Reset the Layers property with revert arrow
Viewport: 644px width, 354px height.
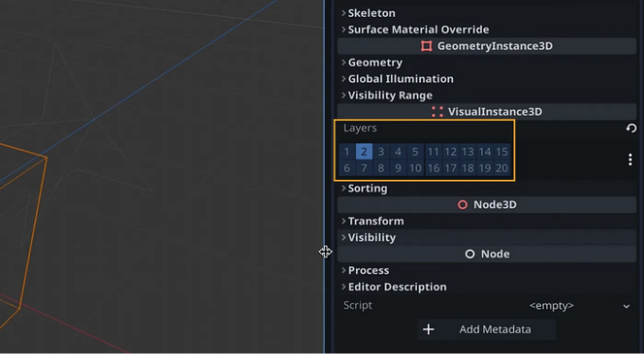click(x=631, y=128)
